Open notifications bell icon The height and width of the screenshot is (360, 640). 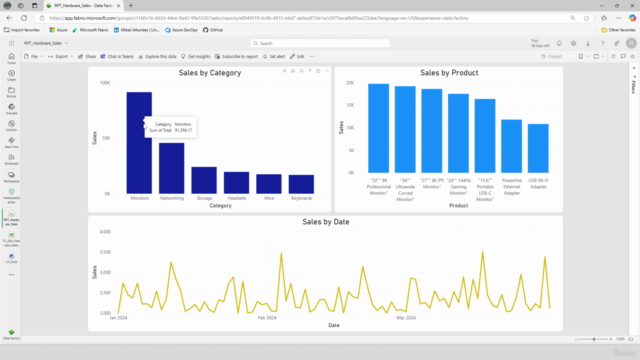[x=559, y=43]
